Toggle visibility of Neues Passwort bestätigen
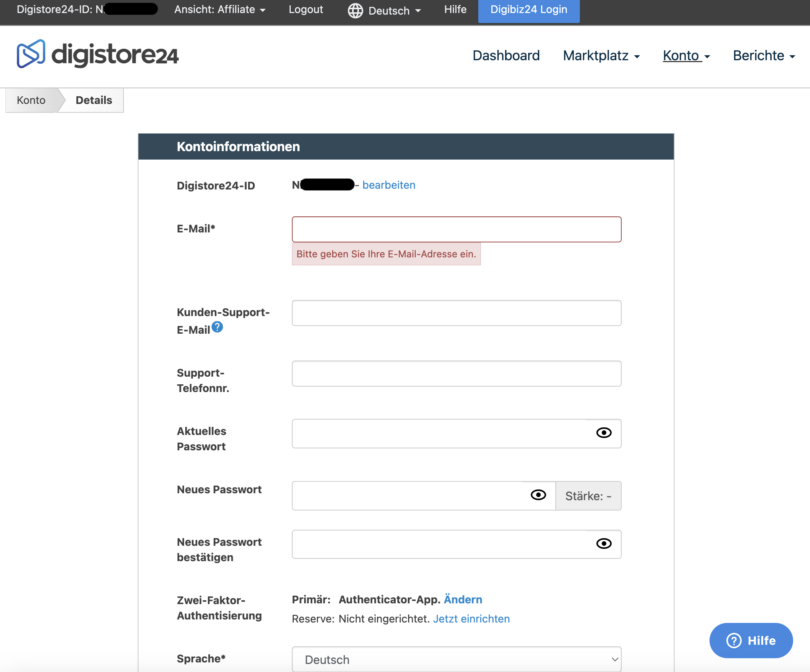The image size is (810, 672). [x=604, y=544]
